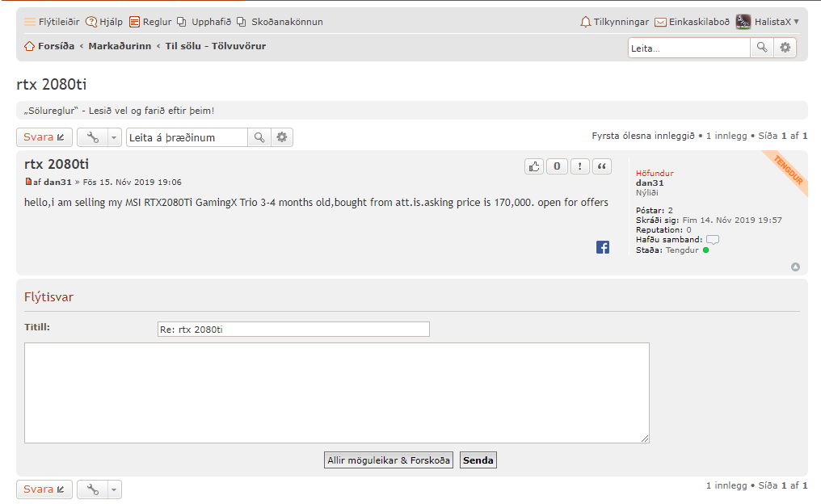The width and height of the screenshot is (821, 504).
Task: Open the Einkaskilaboð private messages link
Action: 691,22
